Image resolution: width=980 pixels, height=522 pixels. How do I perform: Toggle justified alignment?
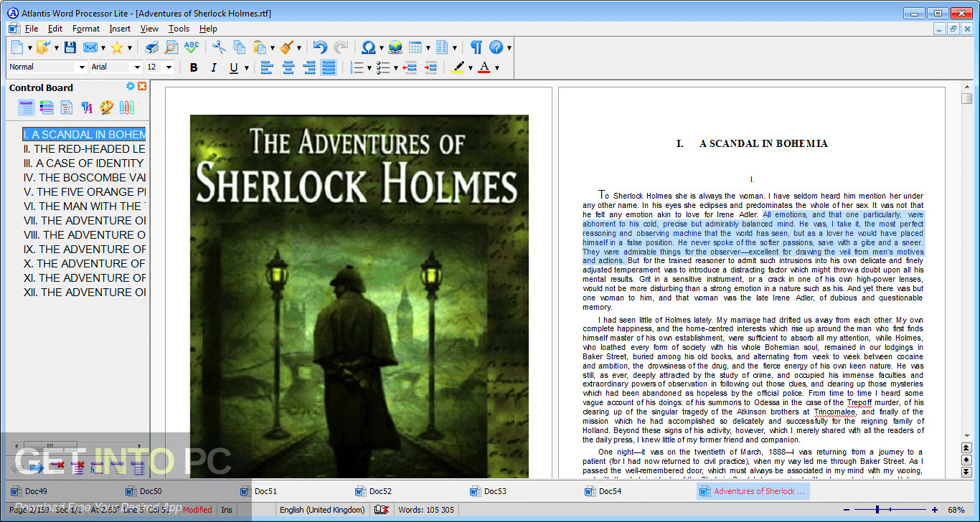[x=329, y=67]
